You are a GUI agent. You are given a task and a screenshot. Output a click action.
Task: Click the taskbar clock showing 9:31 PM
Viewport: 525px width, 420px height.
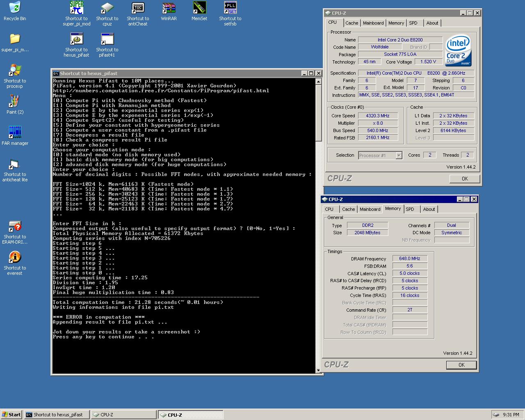511,415
